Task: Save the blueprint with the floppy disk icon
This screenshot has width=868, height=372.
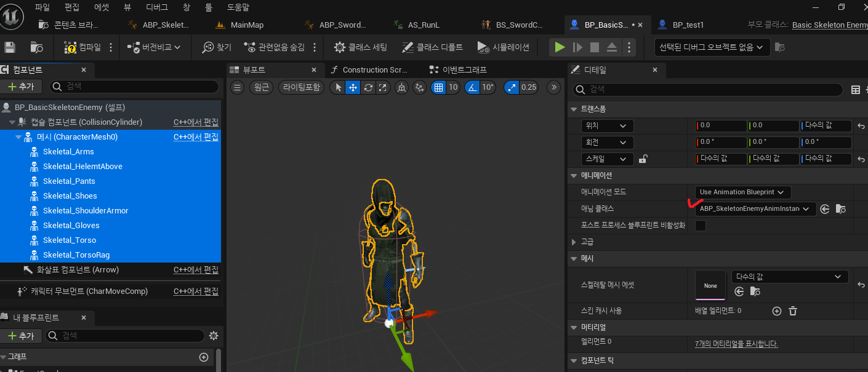Action: (10, 47)
